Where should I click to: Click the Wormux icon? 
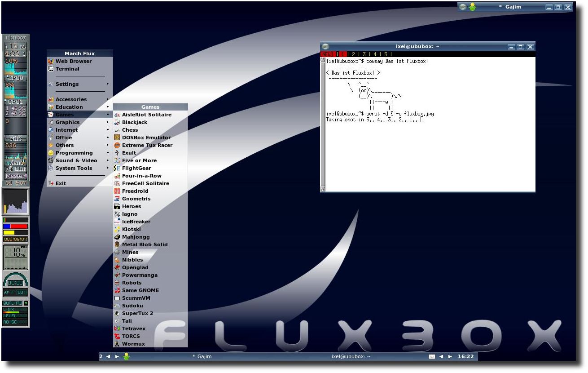click(x=117, y=344)
